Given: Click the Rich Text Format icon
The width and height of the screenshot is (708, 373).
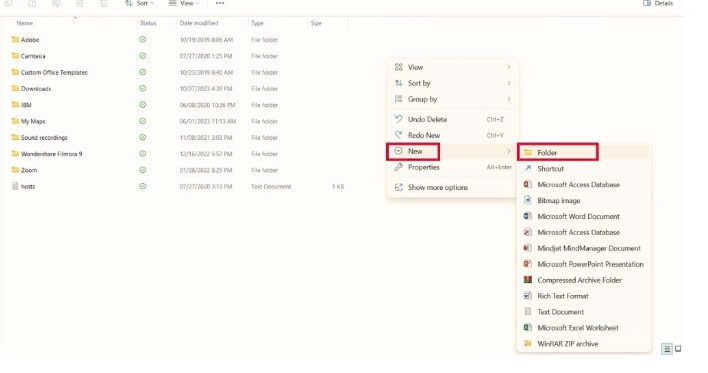Looking at the screenshot, I should coord(528,296).
